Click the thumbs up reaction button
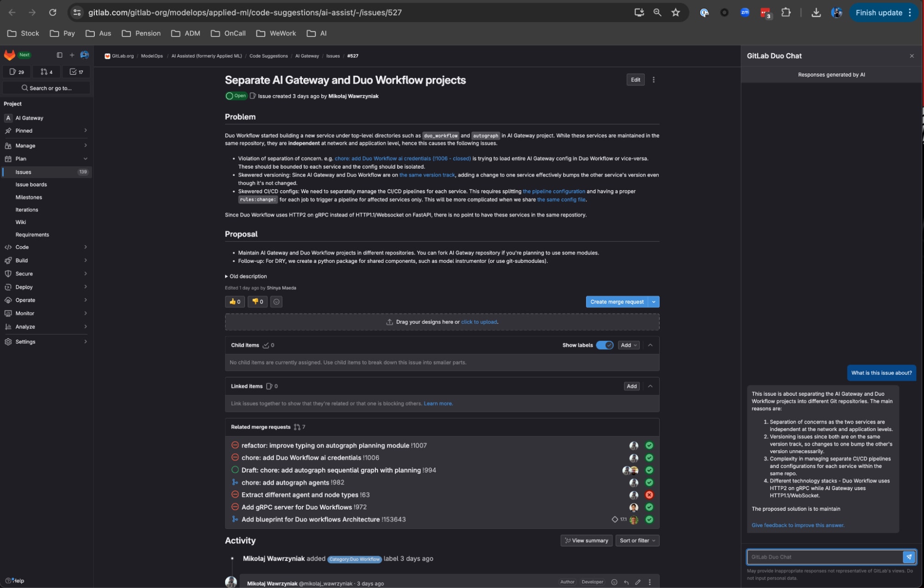The image size is (924, 588). (x=235, y=302)
